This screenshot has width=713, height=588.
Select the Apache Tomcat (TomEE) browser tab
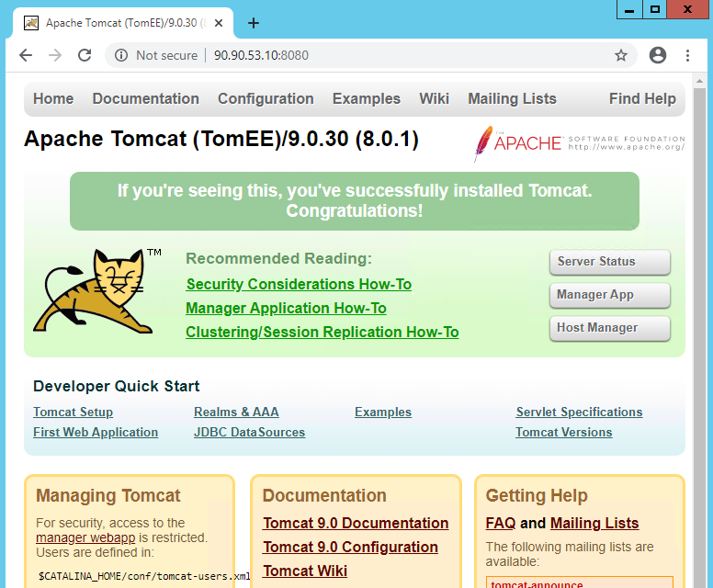123,23
